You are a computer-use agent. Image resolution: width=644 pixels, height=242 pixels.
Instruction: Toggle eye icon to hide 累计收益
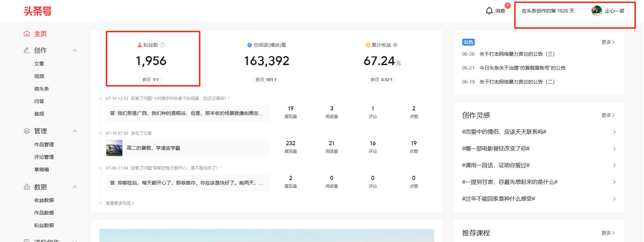click(395, 45)
